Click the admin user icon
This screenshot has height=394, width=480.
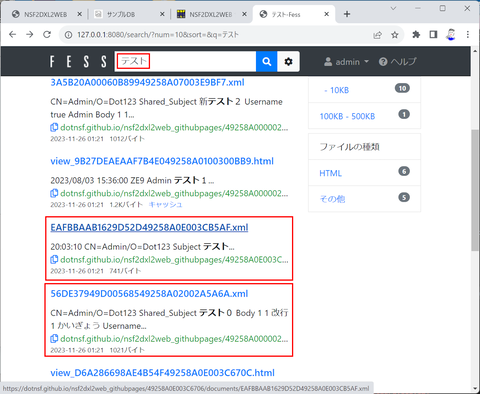point(328,62)
